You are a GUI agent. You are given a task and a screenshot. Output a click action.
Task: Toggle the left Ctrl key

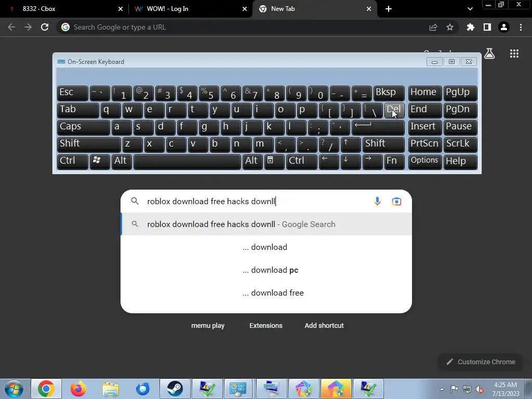click(x=72, y=162)
